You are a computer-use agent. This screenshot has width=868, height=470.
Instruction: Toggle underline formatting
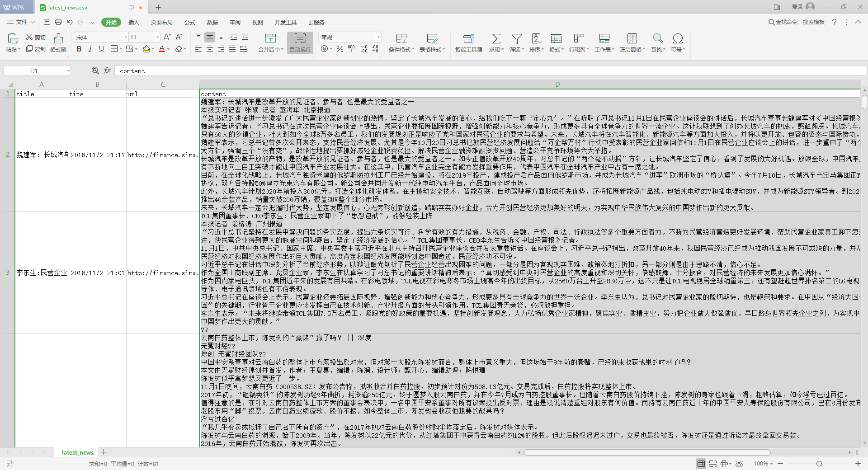(x=101, y=49)
